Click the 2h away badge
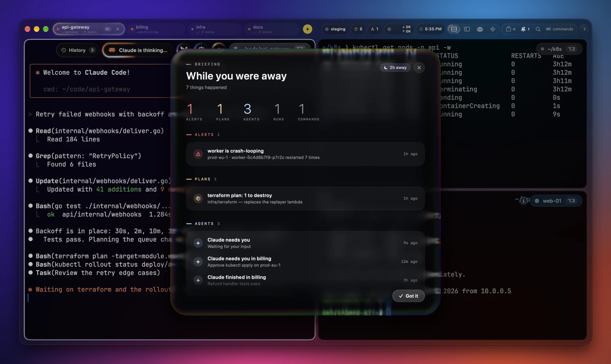Viewport: 611px width, 364px height. click(x=395, y=68)
